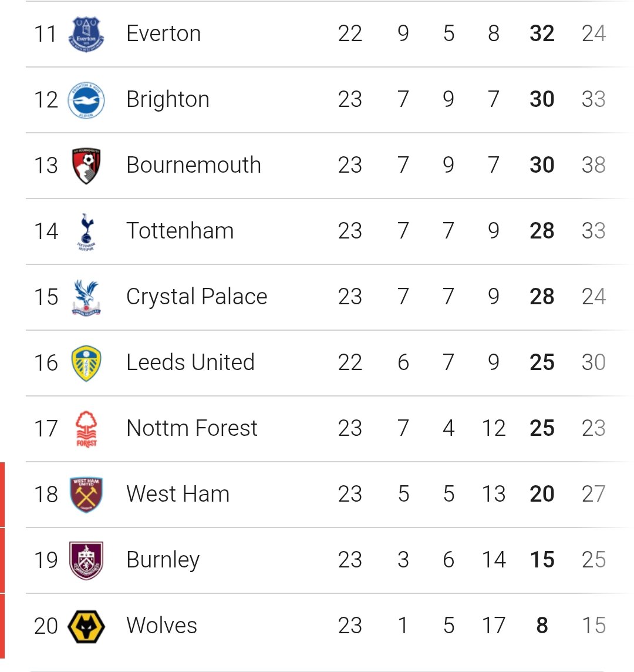Click the West Ham hammers crest
The height and width of the screenshot is (672, 634).
(x=86, y=495)
